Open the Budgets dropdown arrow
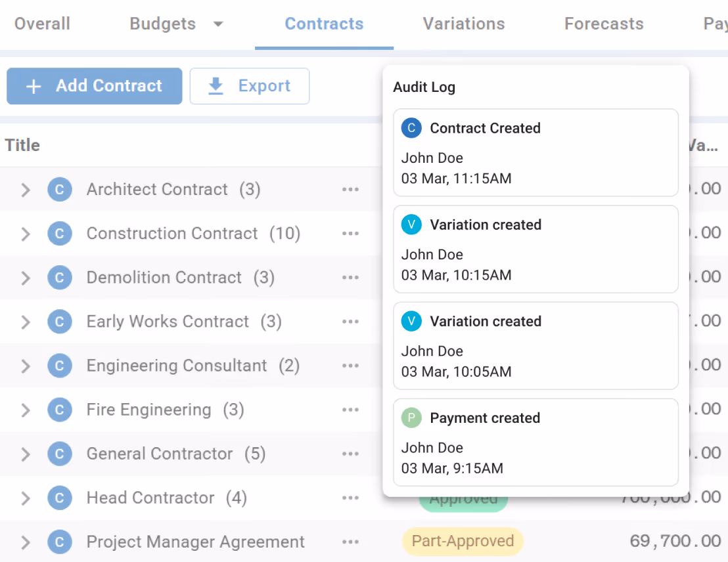 218,24
